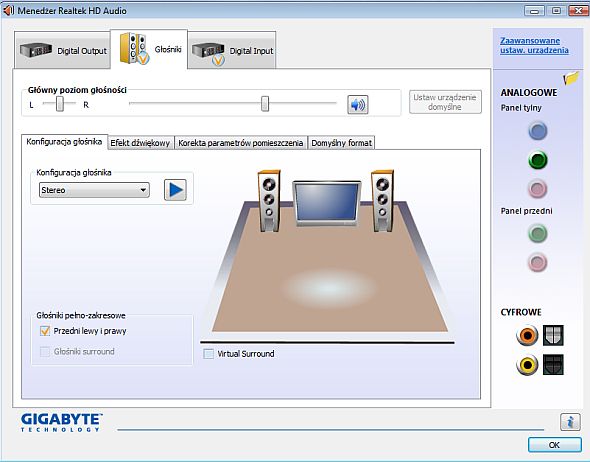The height and width of the screenshot is (462, 590).
Task: Open the yellow folder connector settings icon
Action: 571,78
